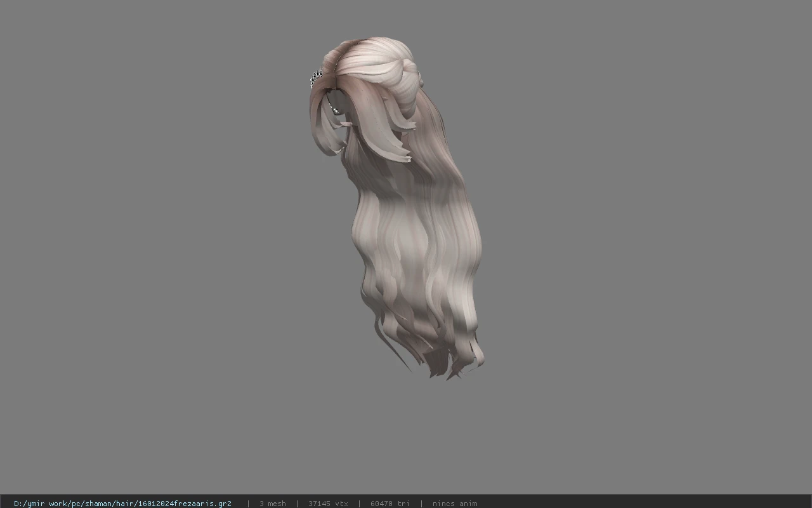This screenshot has height=508, width=812.
Task: Click the 'nincs anim' status text
Action: [x=455, y=504]
